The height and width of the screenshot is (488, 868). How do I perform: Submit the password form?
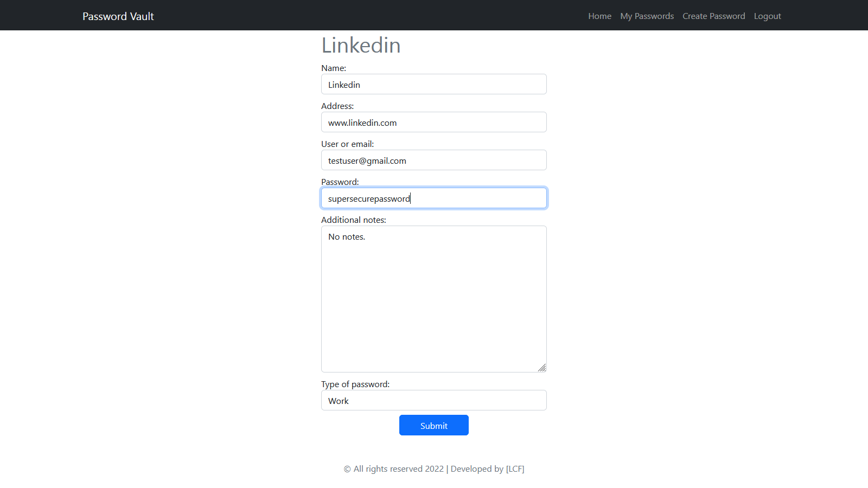coord(434,425)
